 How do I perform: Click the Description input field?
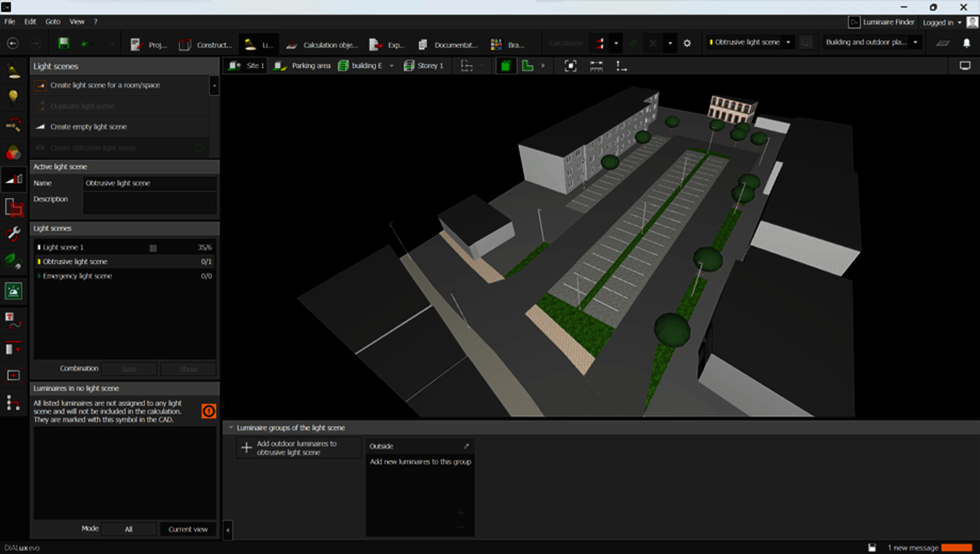[149, 204]
